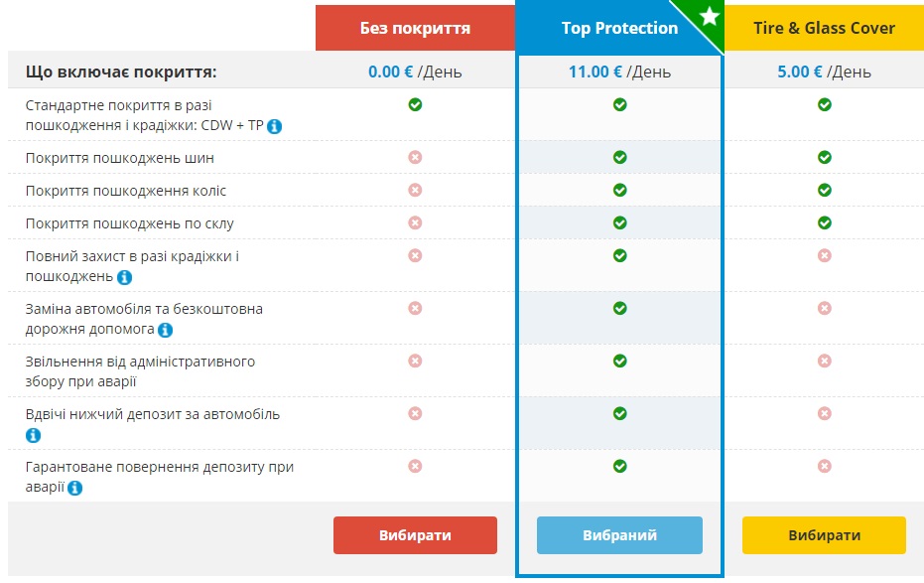The image size is (924, 583).
Task: Click the white star badge on Top Protection
Action: click(710, 16)
